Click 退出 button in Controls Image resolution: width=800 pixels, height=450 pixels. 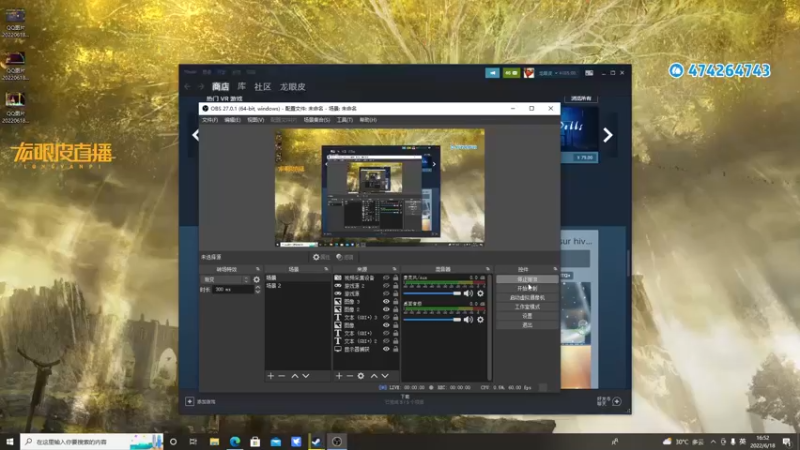[527, 325]
